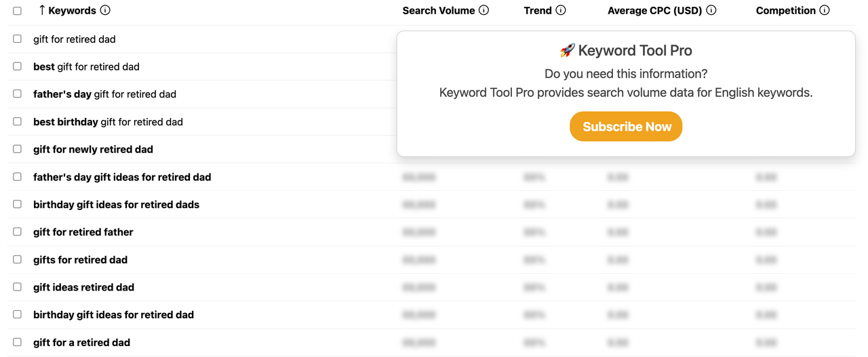Check 'best gift for retired dad' row
868x357 pixels.
(x=18, y=66)
